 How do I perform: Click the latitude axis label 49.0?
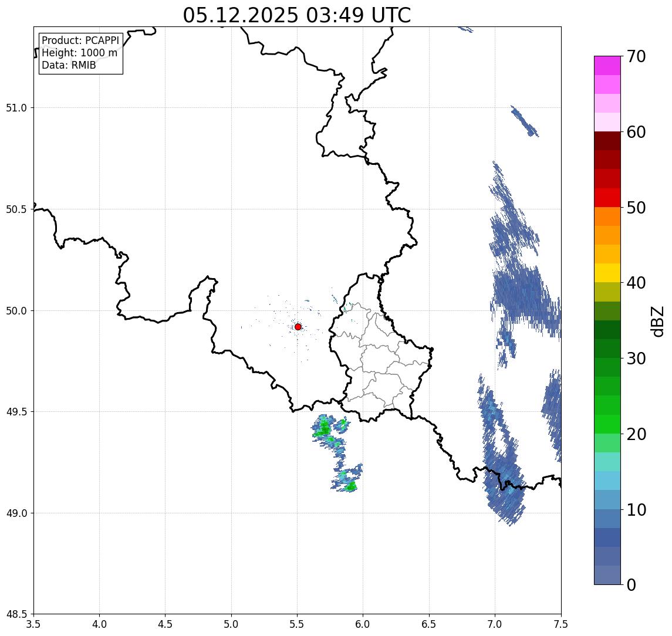click(16, 513)
